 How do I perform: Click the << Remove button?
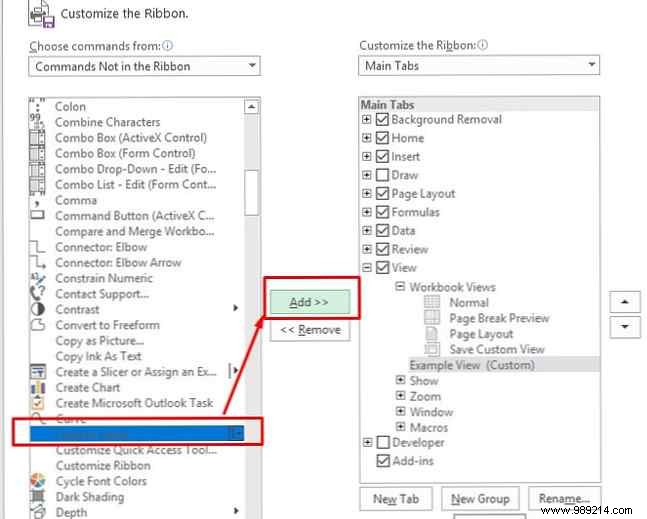tap(310, 330)
